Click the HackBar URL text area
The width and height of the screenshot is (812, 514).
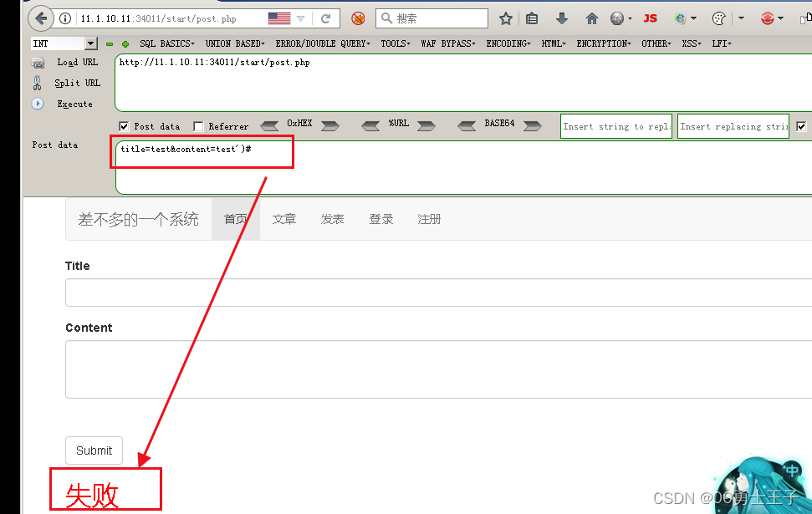point(463,82)
